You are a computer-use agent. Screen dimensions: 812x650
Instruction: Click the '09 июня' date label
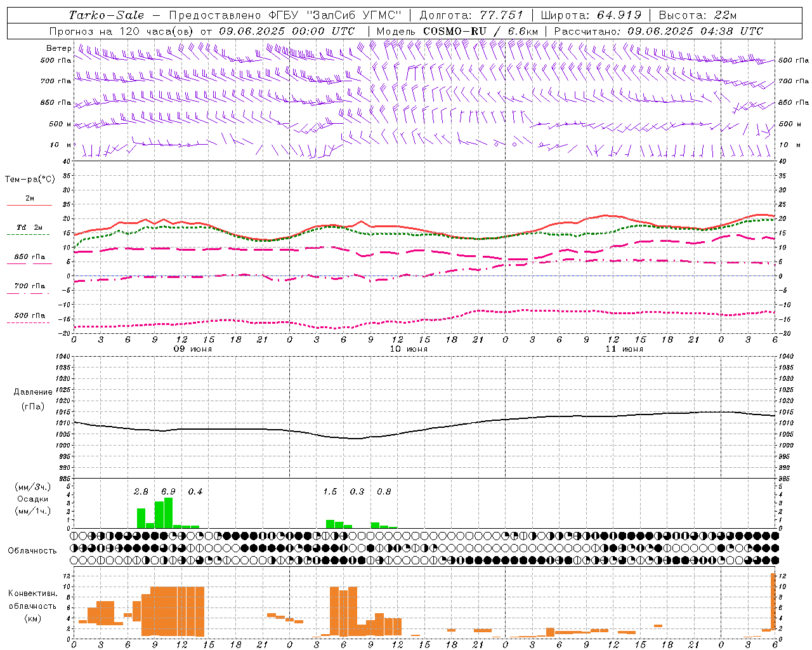click(193, 349)
